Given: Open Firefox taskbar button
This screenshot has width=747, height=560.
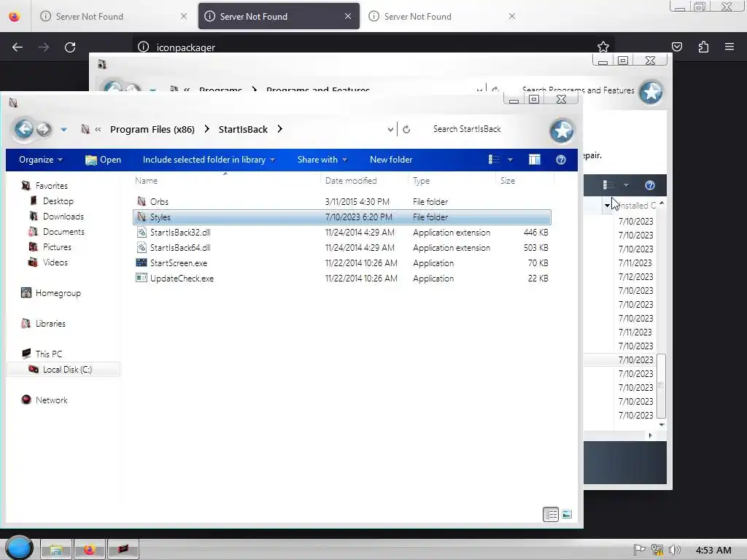Looking at the screenshot, I should click(x=89, y=550).
